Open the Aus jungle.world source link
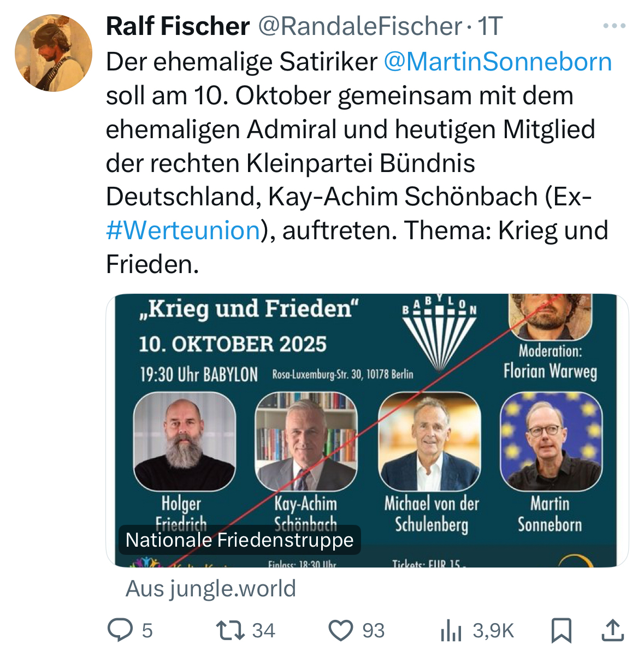This screenshot has height=657, width=644. [211, 589]
